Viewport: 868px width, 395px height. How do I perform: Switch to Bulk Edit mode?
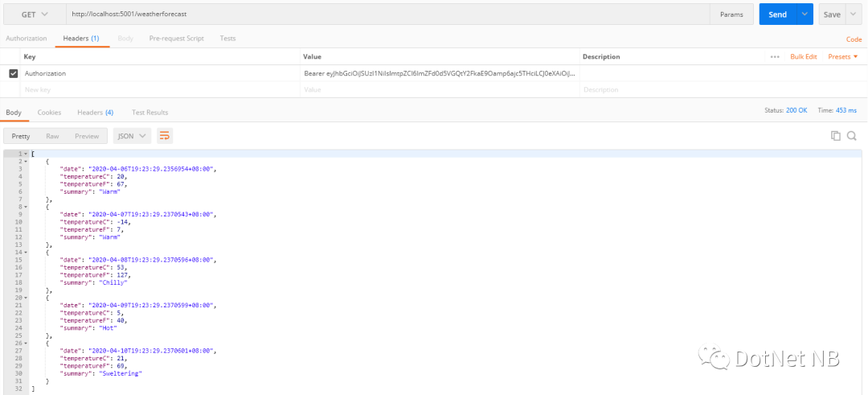[x=803, y=56]
